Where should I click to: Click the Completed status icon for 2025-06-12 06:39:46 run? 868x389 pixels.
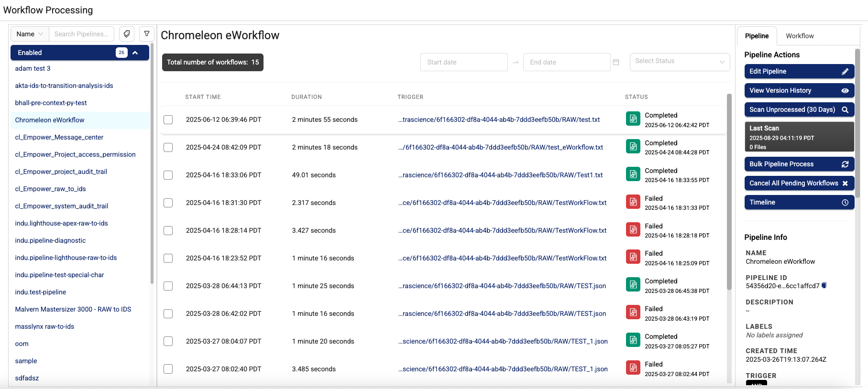click(x=633, y=119)
